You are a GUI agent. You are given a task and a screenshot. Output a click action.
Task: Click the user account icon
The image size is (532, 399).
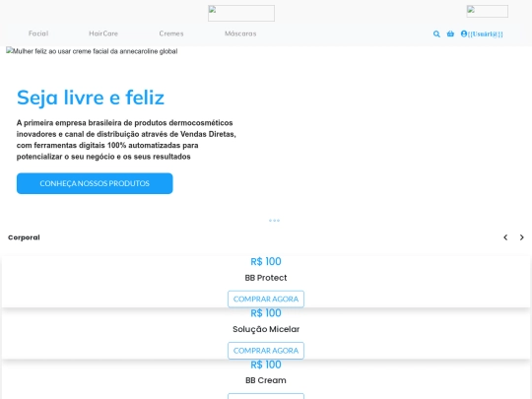point(464,33)
